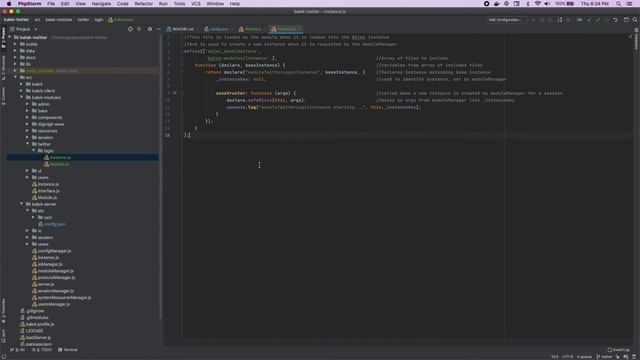Open the Project panel gear settings
The image size is (640, 360).
point(150,29)
